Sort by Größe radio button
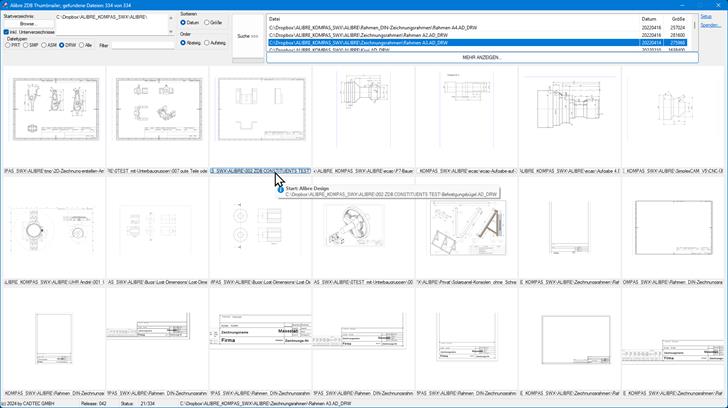Image resolution: width=728 pixels, height=408 pixels. (x=207, y=22)
